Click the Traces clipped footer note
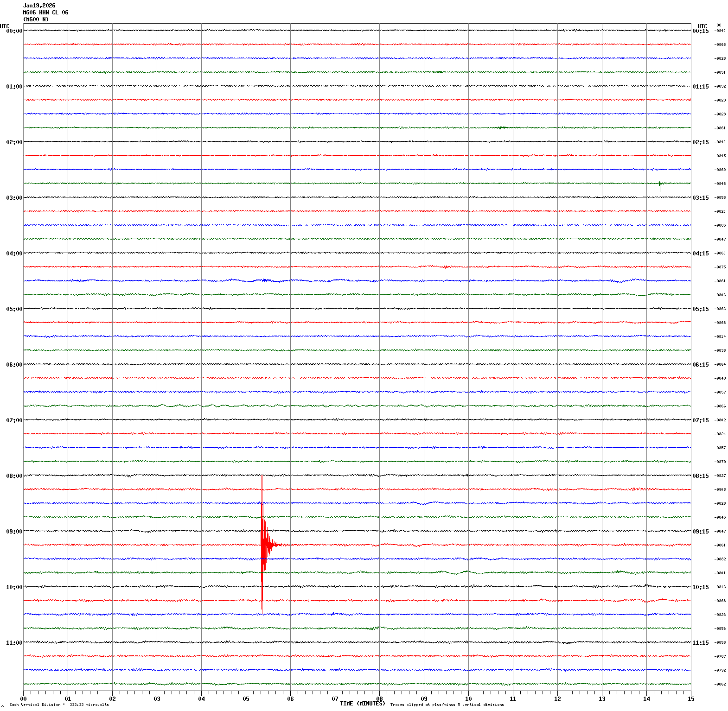 point(447,705)
